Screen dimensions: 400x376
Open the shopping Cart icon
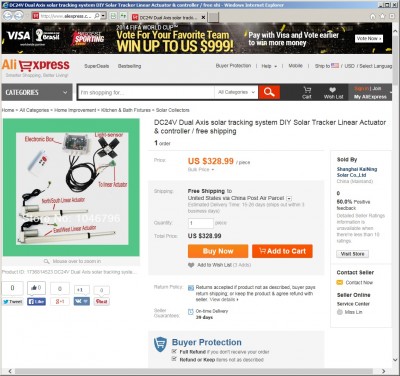pos(307,92)
